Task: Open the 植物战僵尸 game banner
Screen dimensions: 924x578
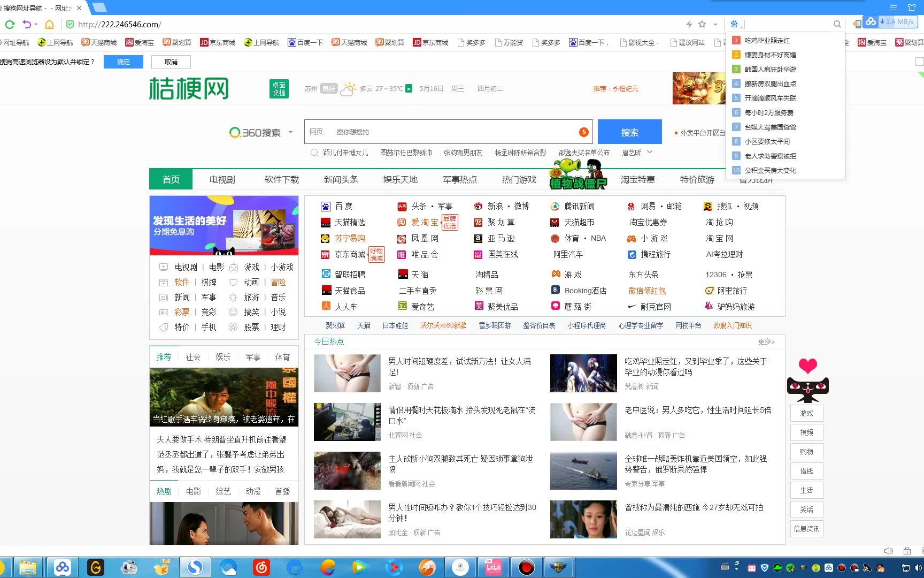Action: [579, 174]
